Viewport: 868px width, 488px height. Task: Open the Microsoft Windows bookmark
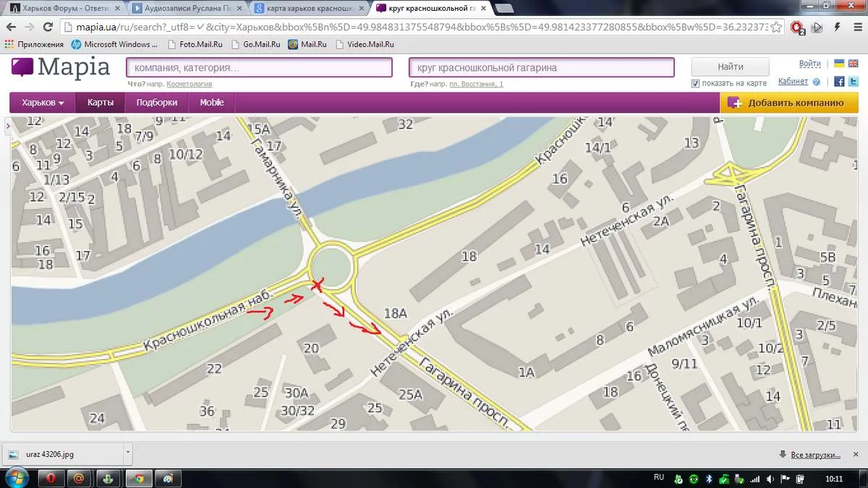click(115, 44)
